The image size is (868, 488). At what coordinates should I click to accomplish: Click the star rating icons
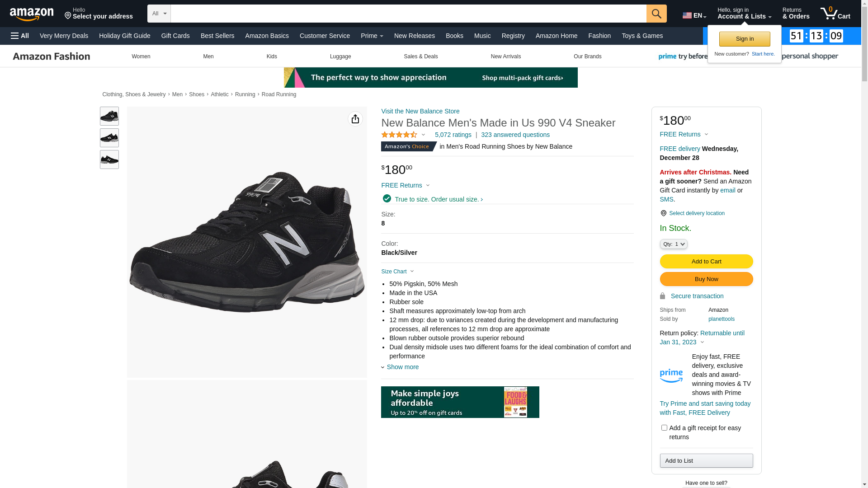point(399,135)
